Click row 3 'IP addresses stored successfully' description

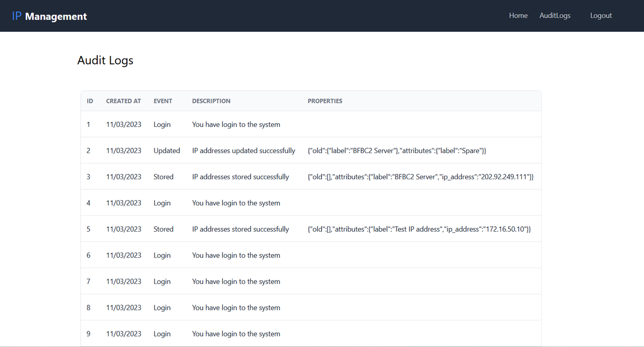[240, 177]
